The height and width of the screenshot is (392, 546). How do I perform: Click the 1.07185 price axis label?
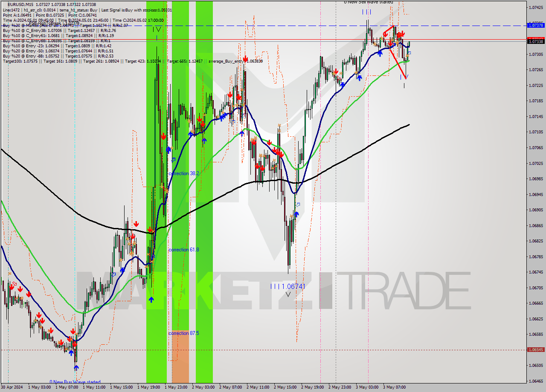536,101
